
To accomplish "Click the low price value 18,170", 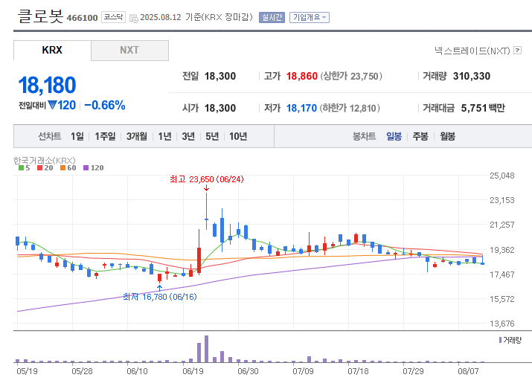I will click(301, 108).
